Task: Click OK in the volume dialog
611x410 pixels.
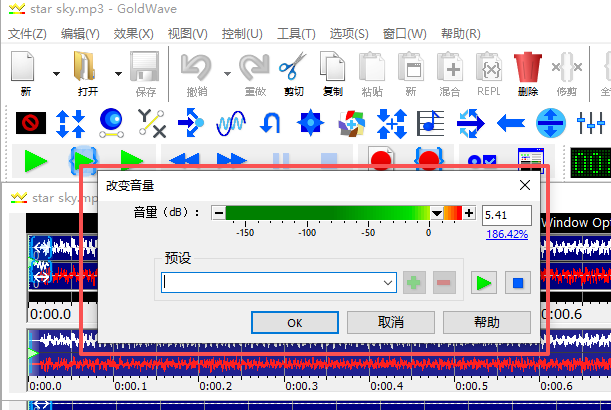Action: point(295,322)
